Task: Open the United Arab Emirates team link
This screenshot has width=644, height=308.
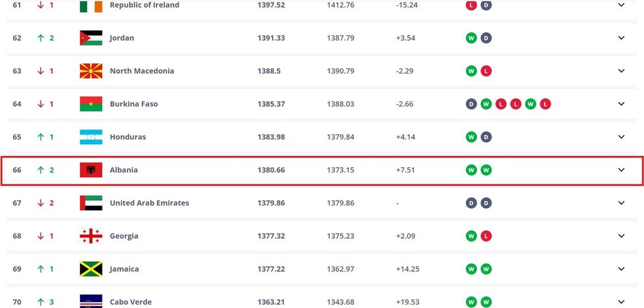Action: pos(149,203)
